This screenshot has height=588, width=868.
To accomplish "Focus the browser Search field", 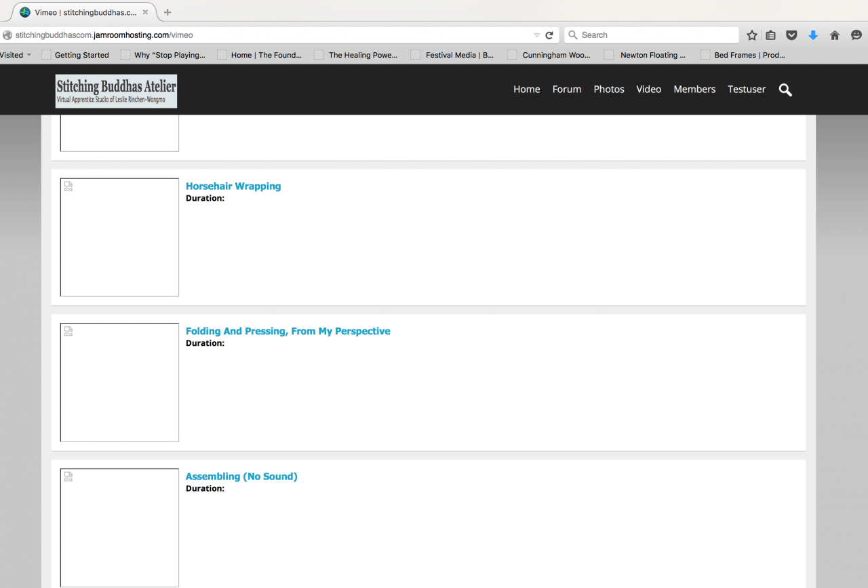I will point(652,35).
